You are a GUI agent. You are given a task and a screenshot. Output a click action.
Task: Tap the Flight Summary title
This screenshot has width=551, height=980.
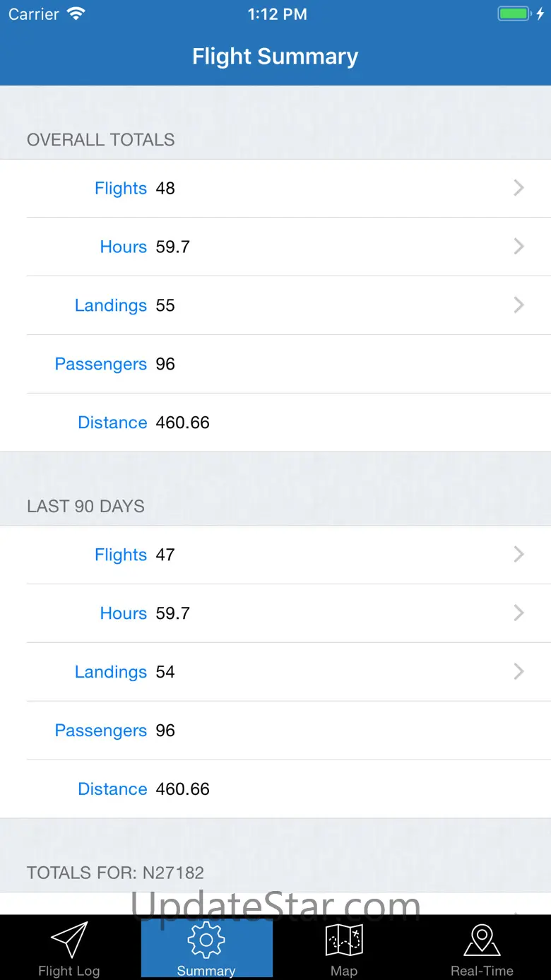point(275,57)
